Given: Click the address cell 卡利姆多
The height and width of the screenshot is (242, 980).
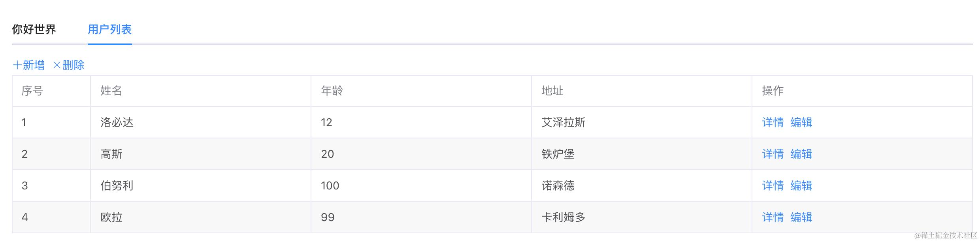Looking at the screenshot, I should click(x=563, y=217).
